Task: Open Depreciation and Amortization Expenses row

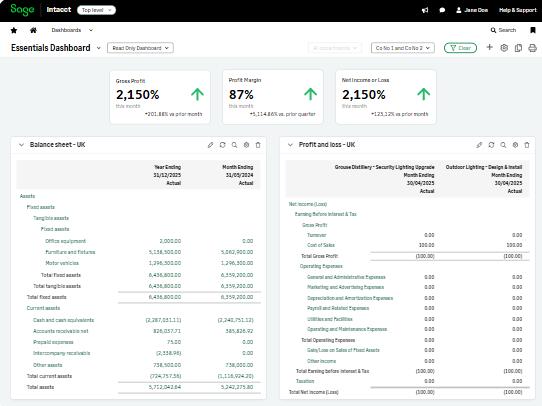Action: [x=350, y=298]
